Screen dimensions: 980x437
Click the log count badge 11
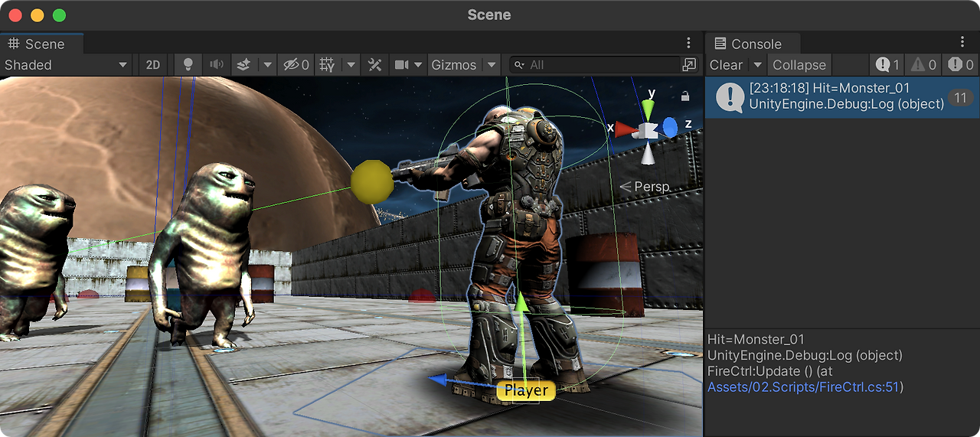click(x=960, y=97)
